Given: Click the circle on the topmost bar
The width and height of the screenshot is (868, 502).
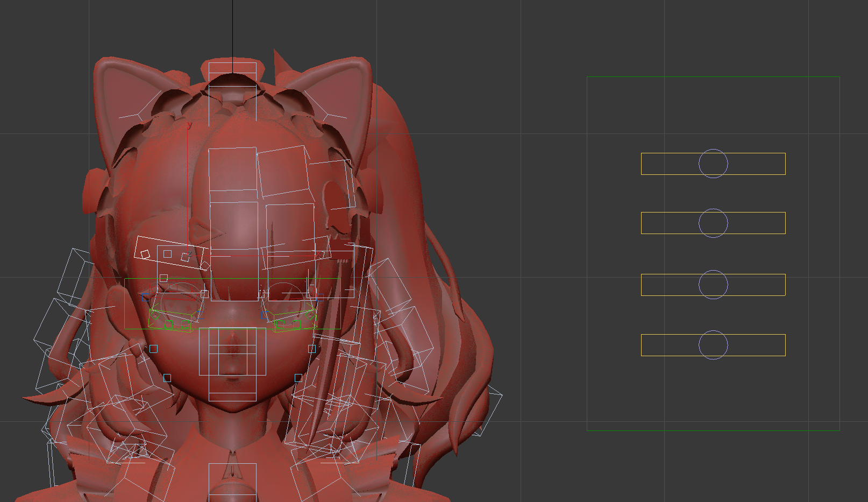Looking at the screenshot, I should click(713, 164).
